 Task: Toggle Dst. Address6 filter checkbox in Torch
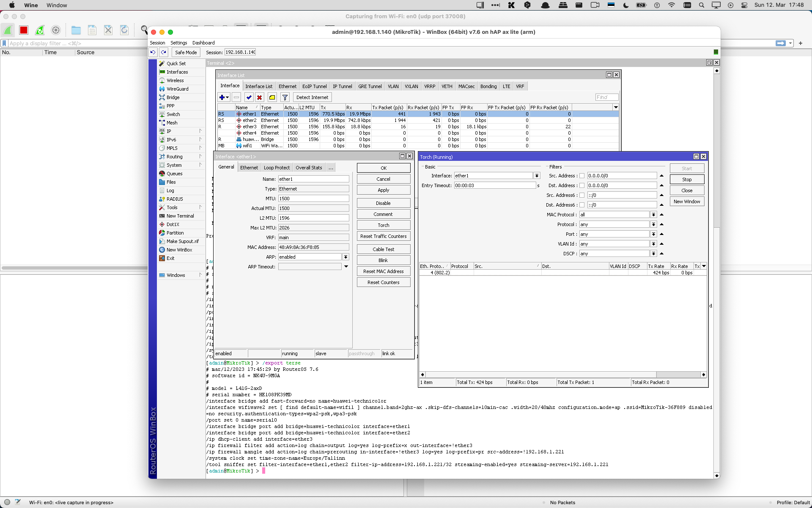[x=582, y=205]
